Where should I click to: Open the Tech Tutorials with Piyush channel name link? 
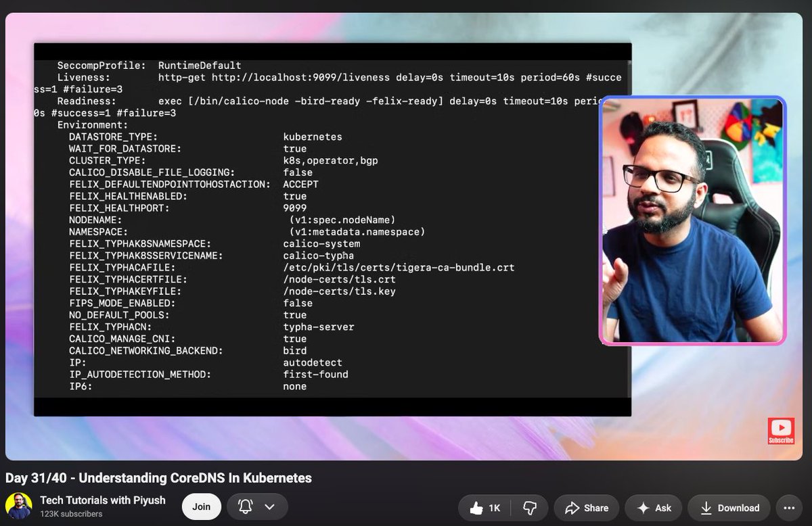[x=102, y=500]
